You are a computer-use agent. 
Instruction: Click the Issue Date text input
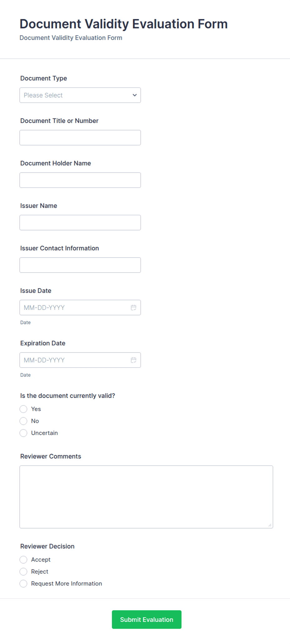point(75,308)
